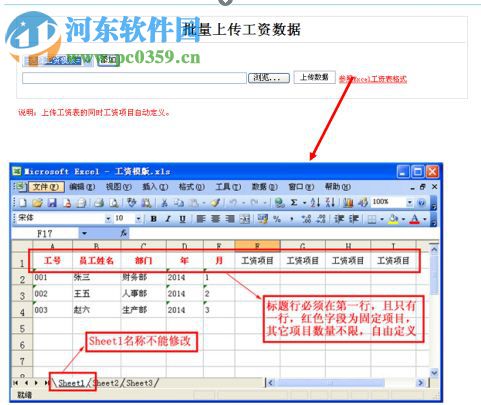
Task: Open the 视图 (View) menu
Action: pyautogui.click(x=118, y=187)
